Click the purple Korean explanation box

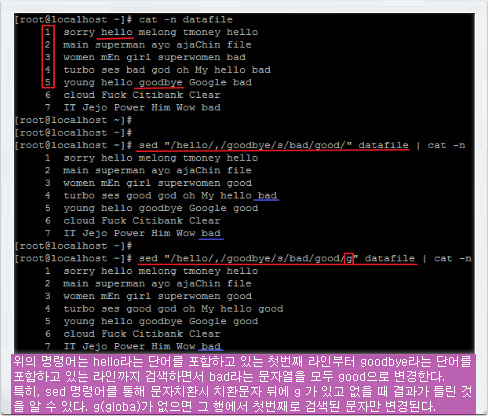pyautogui.click(x=243, y=384)
